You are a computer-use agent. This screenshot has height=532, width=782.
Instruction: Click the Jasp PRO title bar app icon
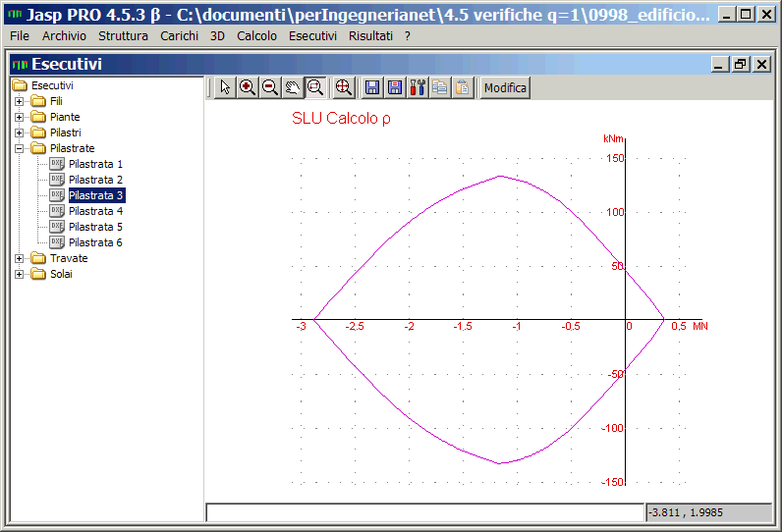pos(15,14)
